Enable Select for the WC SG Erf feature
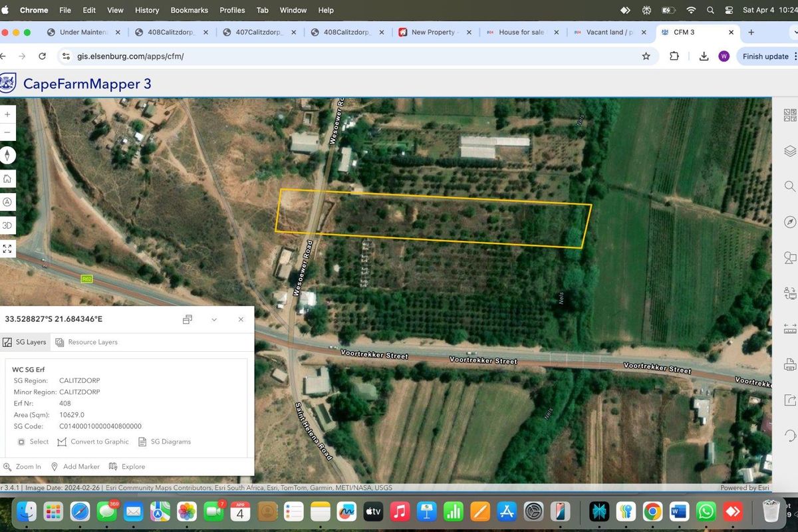 pos(33,442)
